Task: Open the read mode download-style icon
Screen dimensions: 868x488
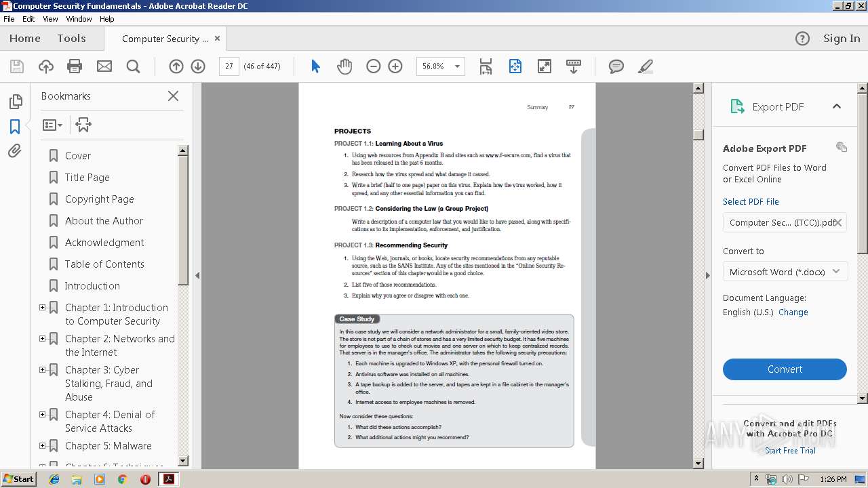Action: coord(573,66)
